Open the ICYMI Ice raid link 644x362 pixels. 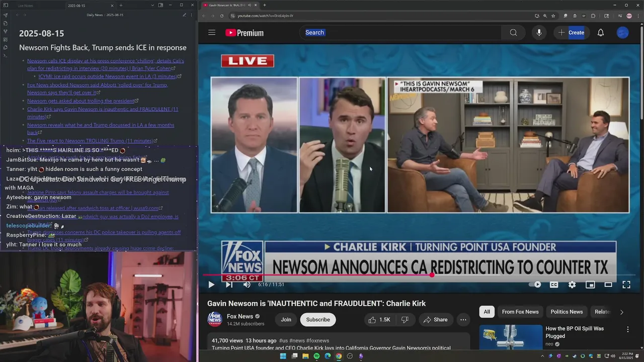pos(107,76)
